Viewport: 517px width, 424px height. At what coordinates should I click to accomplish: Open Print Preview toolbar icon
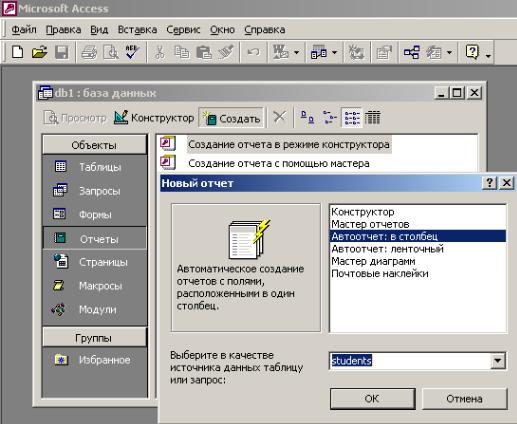point(110,52)
